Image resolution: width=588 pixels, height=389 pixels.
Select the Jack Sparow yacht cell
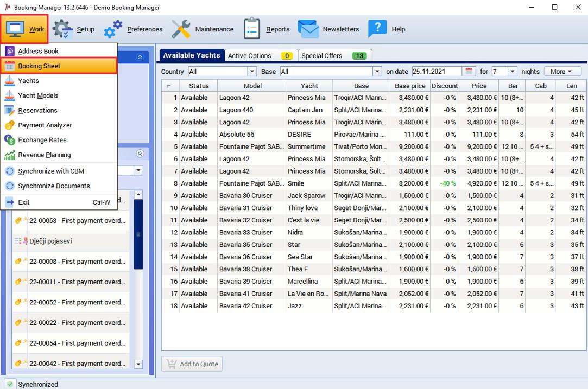308,196
